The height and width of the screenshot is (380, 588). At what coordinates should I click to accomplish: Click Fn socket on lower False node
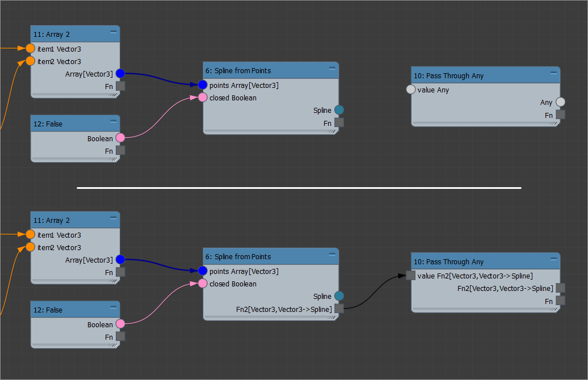120,336
